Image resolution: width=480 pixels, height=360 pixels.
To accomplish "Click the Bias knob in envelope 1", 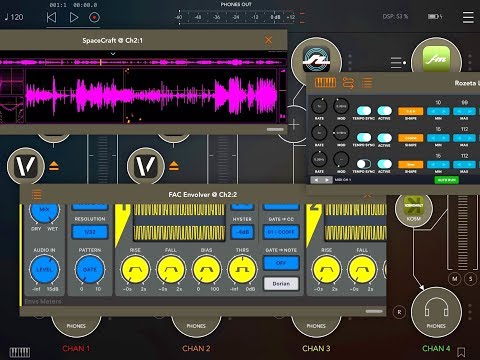I will pos(206,269).
